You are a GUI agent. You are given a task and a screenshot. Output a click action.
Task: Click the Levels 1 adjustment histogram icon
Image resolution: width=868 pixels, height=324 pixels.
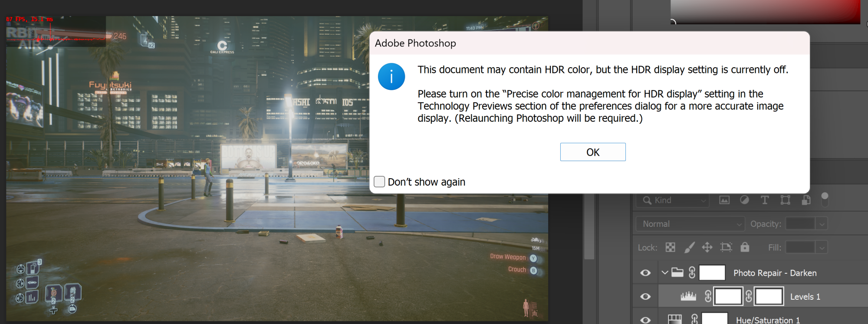pos(688,296)
